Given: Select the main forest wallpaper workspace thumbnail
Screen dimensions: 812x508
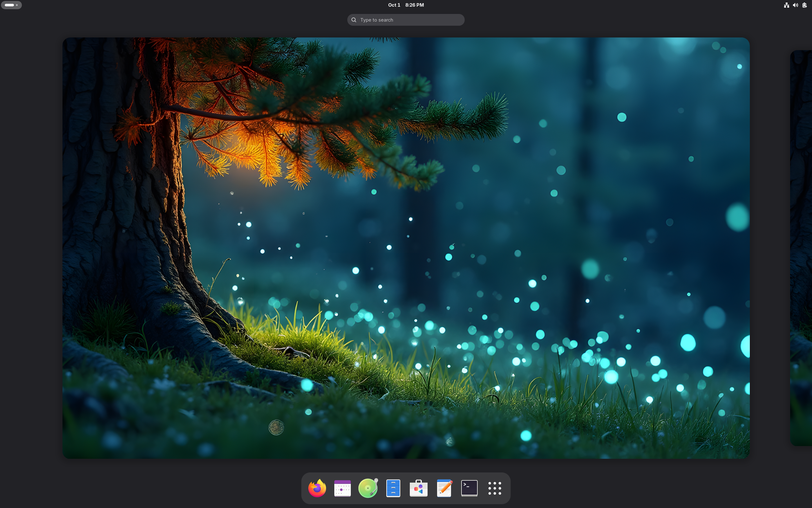Looking at the screenshot, I should click(x=406, y=248).
